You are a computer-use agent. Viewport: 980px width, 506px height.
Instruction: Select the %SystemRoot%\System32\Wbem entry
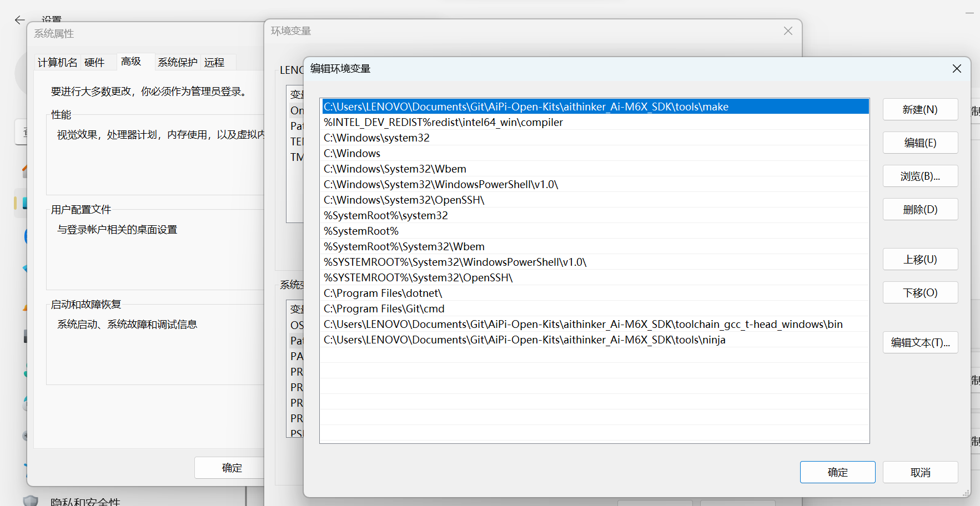click(595, 246)
